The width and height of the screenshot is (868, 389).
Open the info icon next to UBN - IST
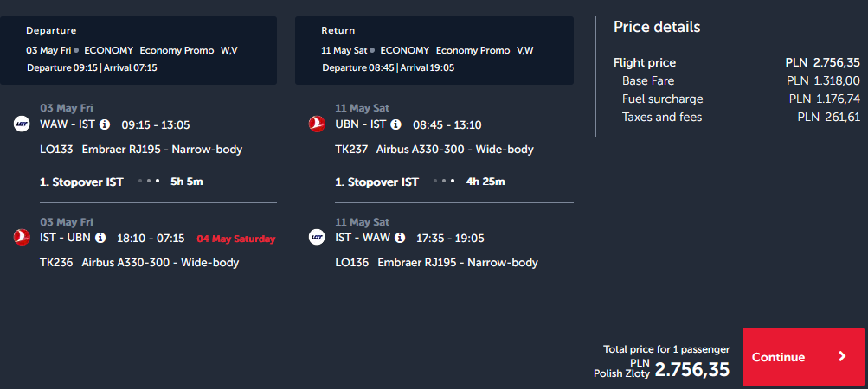395,124
